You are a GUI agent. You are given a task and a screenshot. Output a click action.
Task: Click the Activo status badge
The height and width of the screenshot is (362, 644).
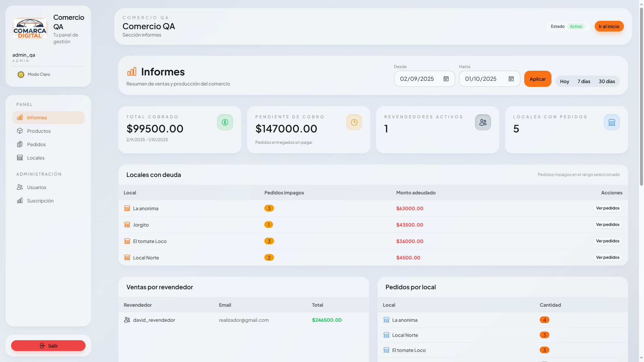coord(577,26)
